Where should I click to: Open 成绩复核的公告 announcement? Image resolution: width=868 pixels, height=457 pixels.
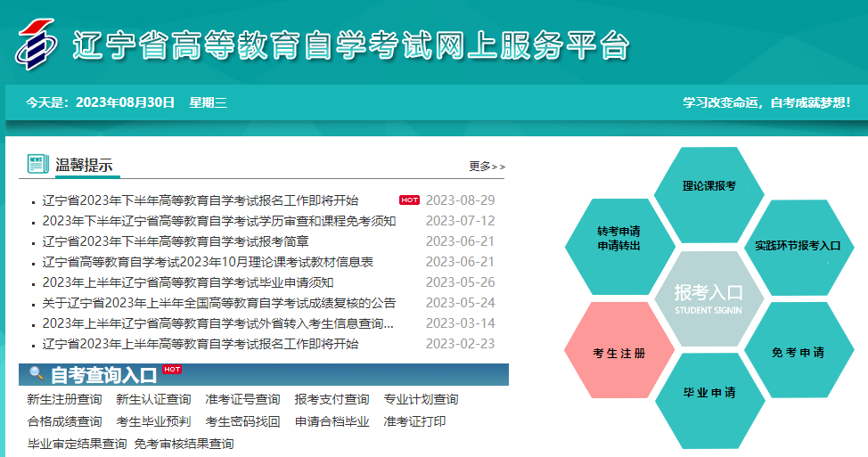coord(219,303)
